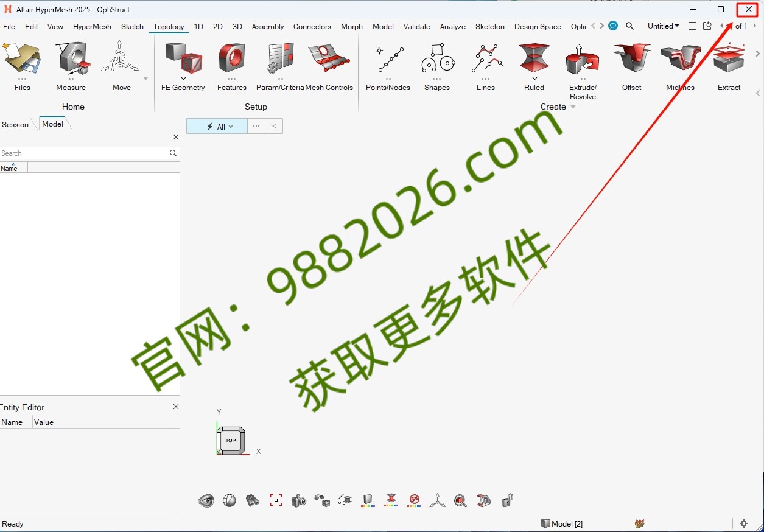Go to previous page arrow
Screen dimensions: 764x532
click(722, 26)
